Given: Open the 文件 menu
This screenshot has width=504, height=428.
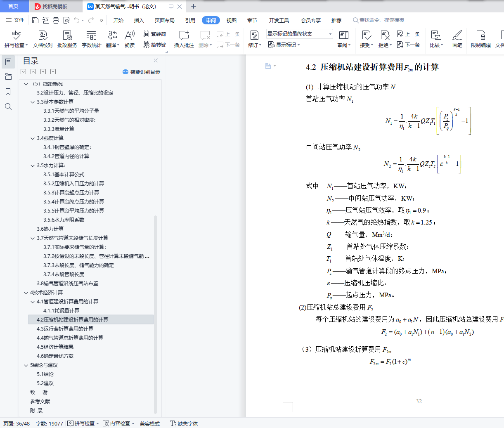Looking at the screenshot, I should click(x=15, y=20).
